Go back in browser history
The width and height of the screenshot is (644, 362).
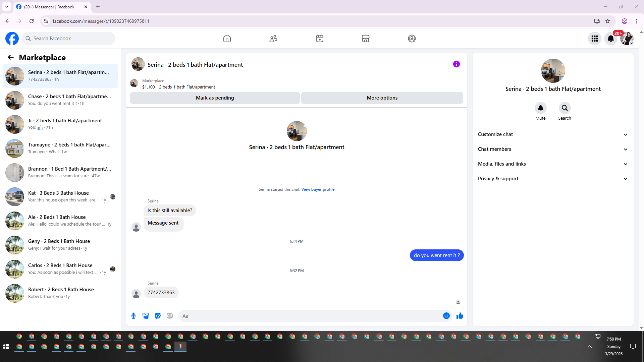point(7,21)
